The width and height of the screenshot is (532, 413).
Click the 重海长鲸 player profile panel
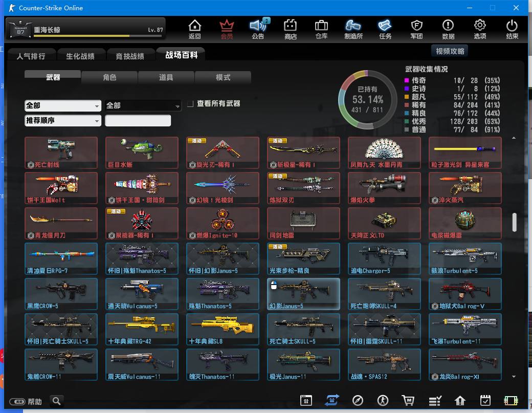pyautogui.click(x=86, y=29)
